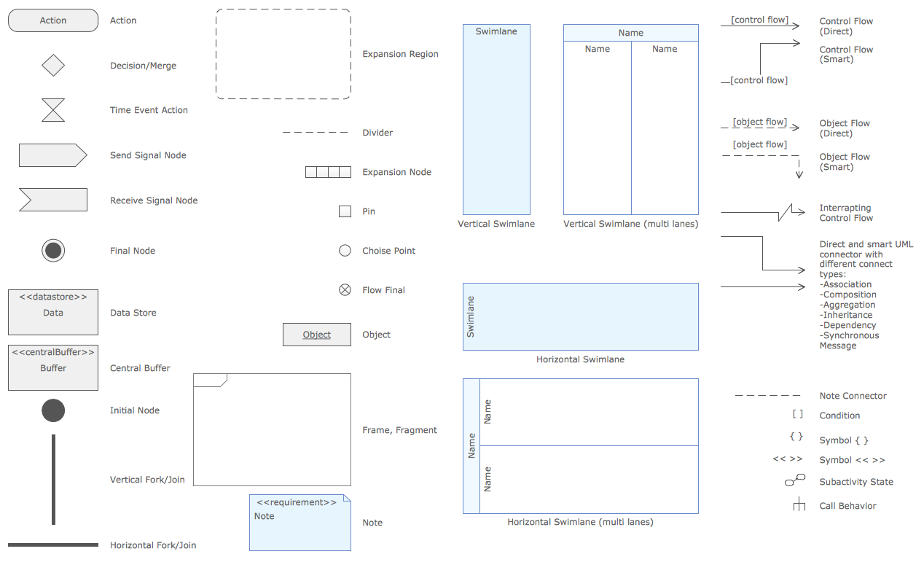Click the 'Time Event Action' label
The height and width of the screenshot is (562, 924).
tap(149, 110)
